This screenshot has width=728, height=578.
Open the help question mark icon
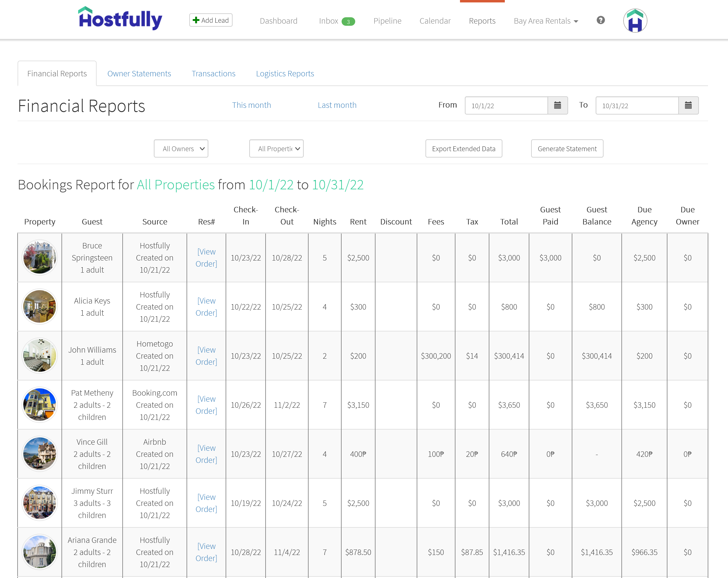601,20
